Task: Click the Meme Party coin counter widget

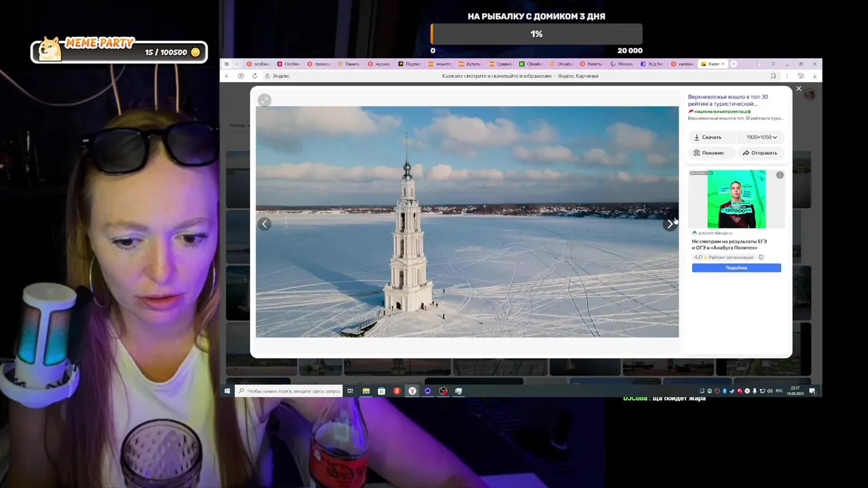Action: point(119,49)
